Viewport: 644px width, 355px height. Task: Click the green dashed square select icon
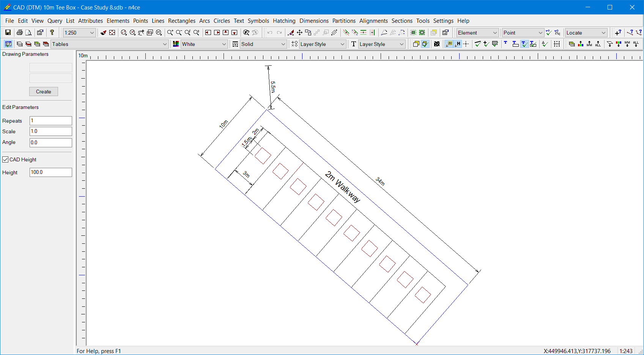[413, 33]
